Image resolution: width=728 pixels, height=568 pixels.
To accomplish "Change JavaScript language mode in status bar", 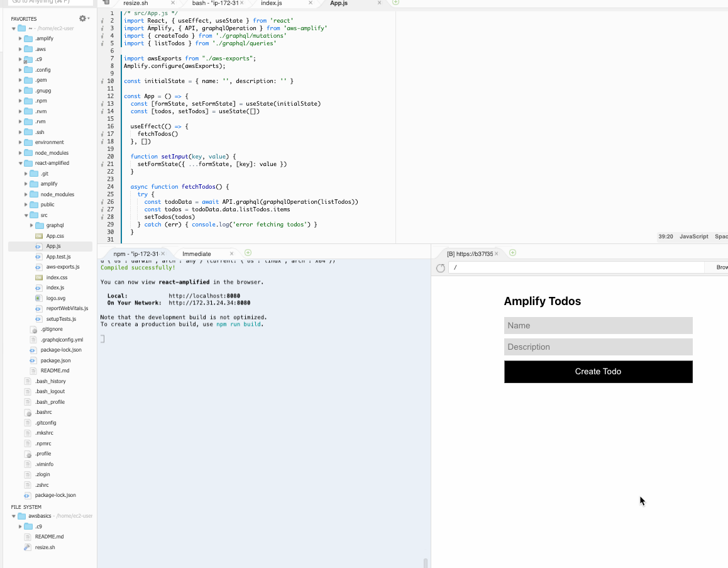I will pyautogui.click(x=693, y=237).
